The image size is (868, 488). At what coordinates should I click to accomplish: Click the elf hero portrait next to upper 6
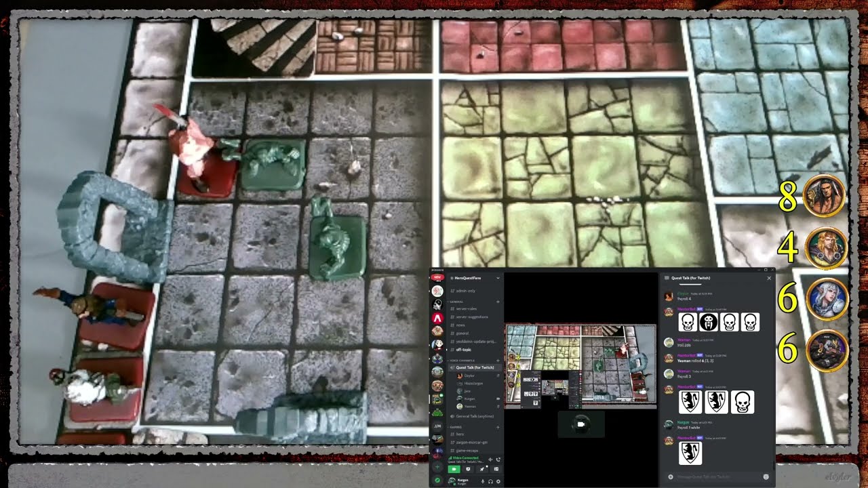click(x=827, y=299)
